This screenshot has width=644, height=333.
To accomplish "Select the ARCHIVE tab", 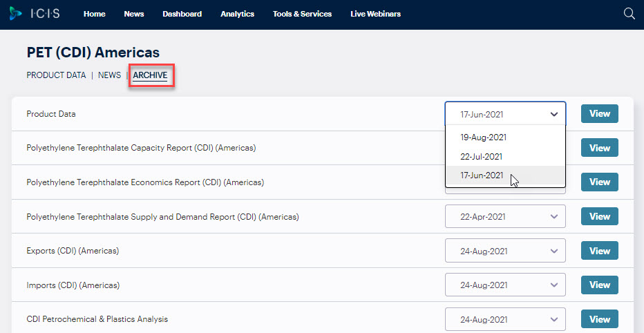I will pos(151,75).
